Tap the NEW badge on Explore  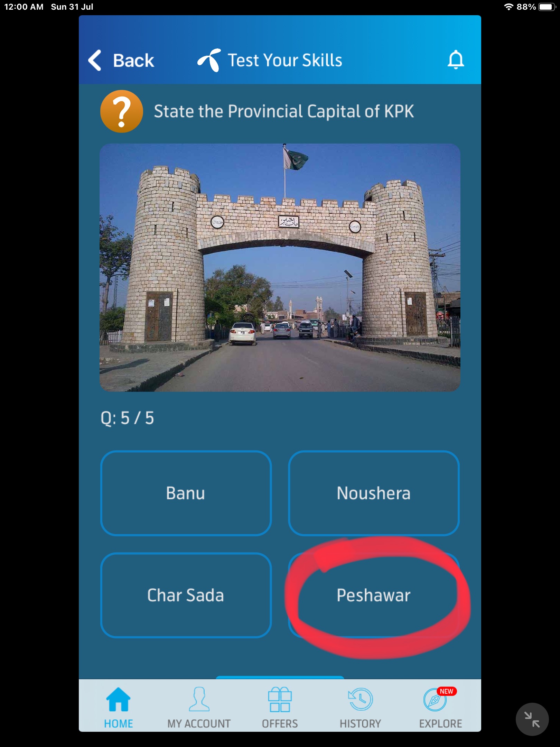tap(447, 691)
